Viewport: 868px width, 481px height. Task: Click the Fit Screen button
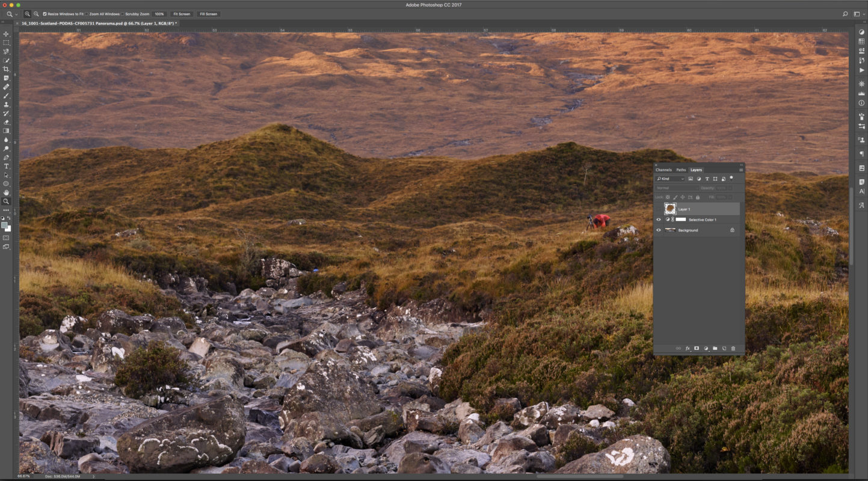[x=181, y=14]
